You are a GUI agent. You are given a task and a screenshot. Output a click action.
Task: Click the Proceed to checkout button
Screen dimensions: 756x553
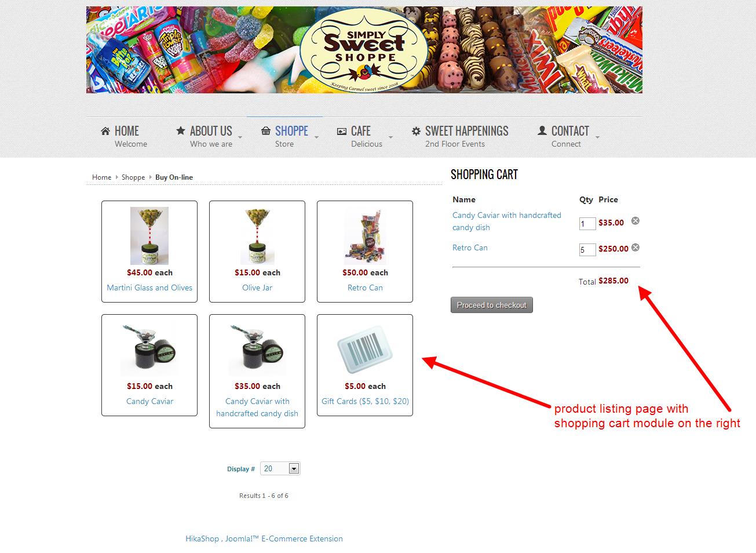pos(492,305)
